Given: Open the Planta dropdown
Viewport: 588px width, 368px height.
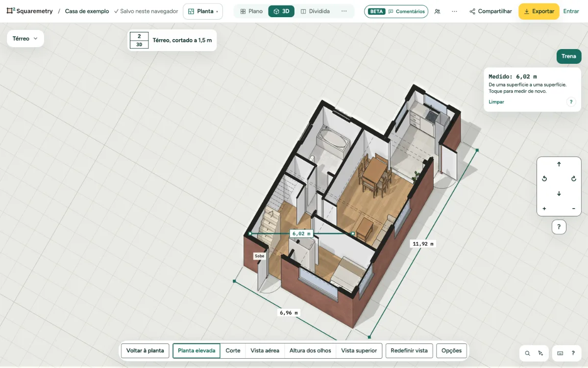Looking at the screenshot, I should (x=203, y=11).
